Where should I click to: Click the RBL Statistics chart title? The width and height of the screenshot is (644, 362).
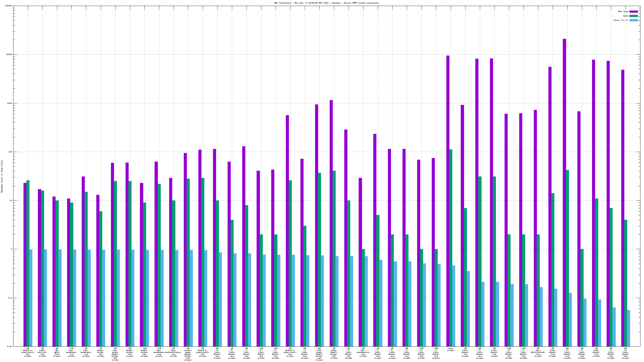pyautogui.click(x=326, y=3)
